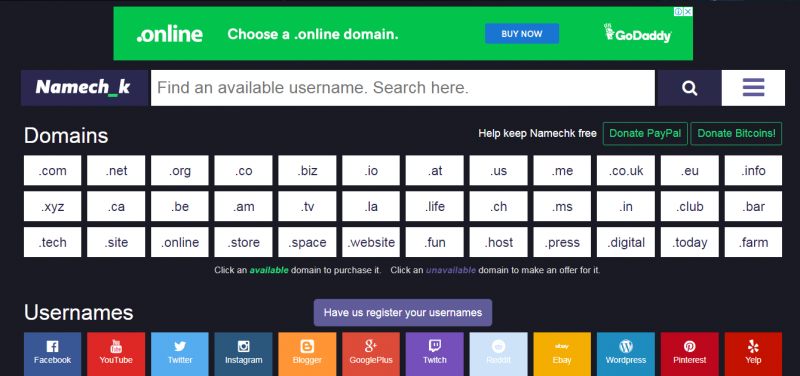
Task: Open the Ebay username tile
Action: [562, 354]
